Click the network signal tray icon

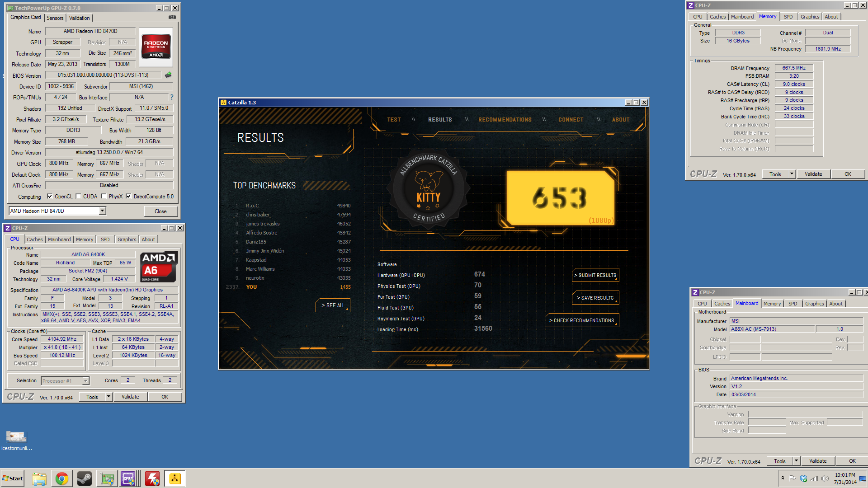point(814,479)
